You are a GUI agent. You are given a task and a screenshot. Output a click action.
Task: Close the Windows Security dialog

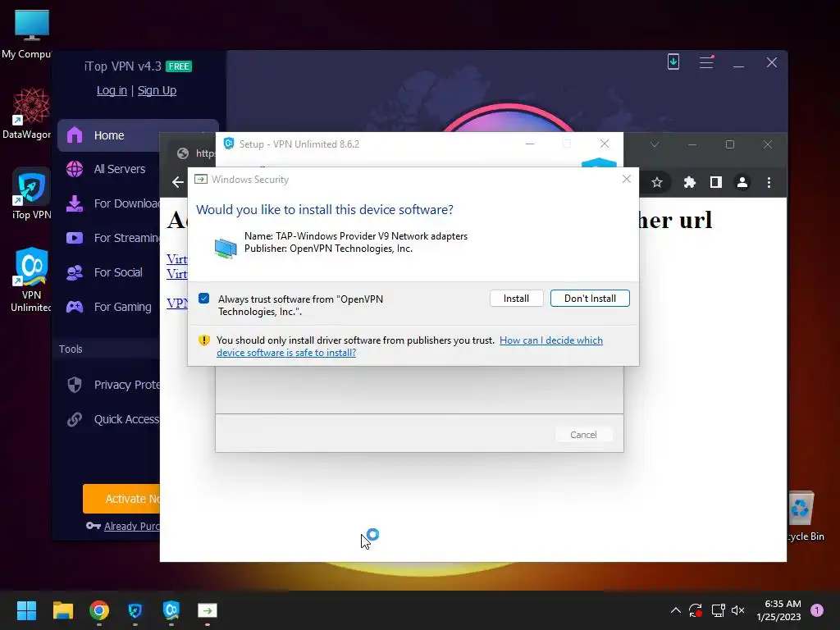click(626, 179)
